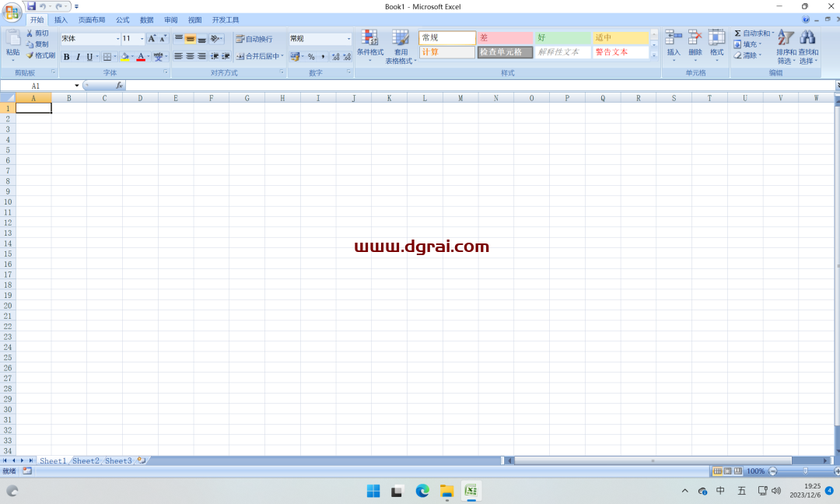Screen dimensions: 840x504
Task: Toggle Bold formatting
Action: point(66,57)
